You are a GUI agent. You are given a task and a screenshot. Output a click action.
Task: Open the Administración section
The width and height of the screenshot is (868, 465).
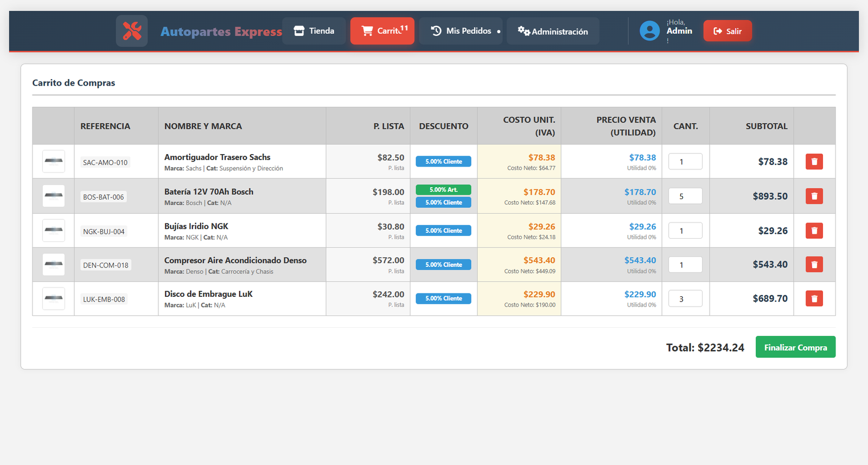(x=553, y=31)
